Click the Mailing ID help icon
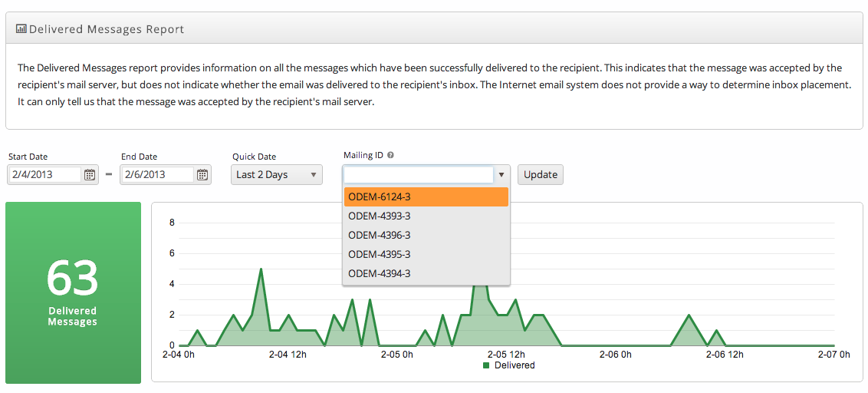Screen dimensions: 868x393 (390, 156)
